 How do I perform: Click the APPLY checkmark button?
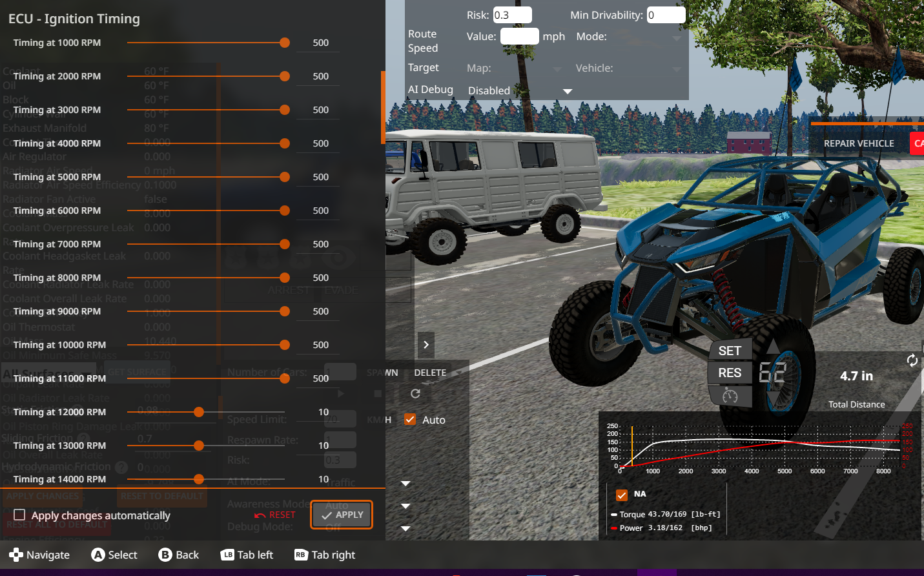[342, 515]
